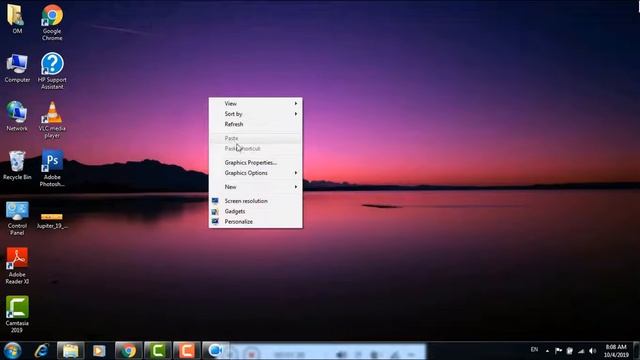The image size is (640, 360).
Task: Open the green Camtasia taskbar button
Action: pyautogui.click(x=158, y=351)
